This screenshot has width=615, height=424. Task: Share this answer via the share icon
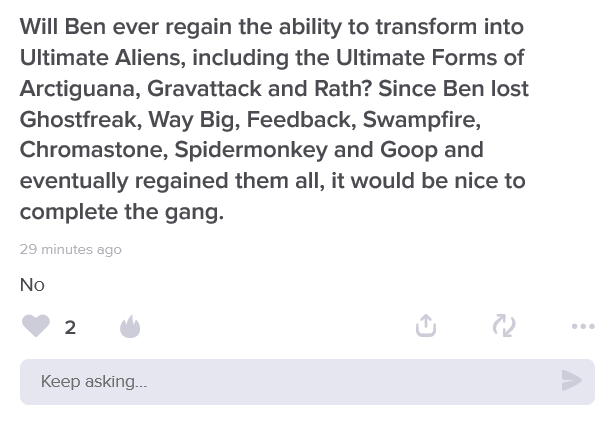[426, 326]
